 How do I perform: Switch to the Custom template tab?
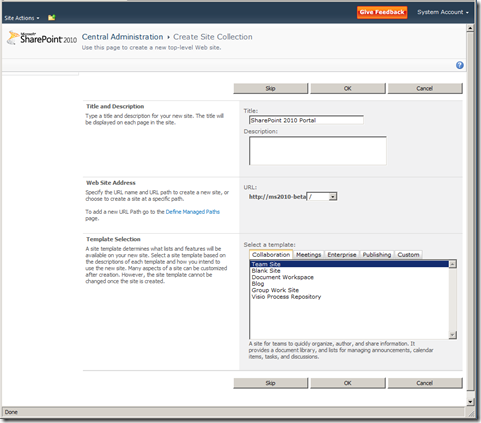click(x=408, y=255)
